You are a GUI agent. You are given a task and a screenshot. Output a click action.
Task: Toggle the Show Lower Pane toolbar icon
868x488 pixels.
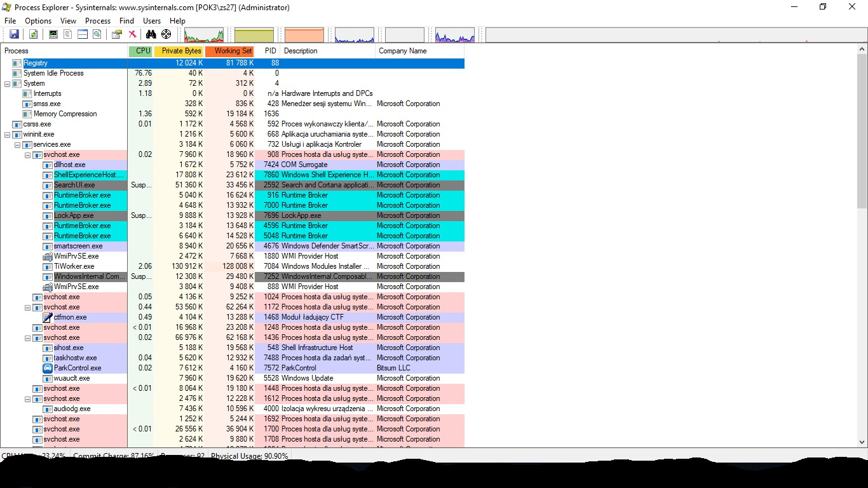click(83, 34)
